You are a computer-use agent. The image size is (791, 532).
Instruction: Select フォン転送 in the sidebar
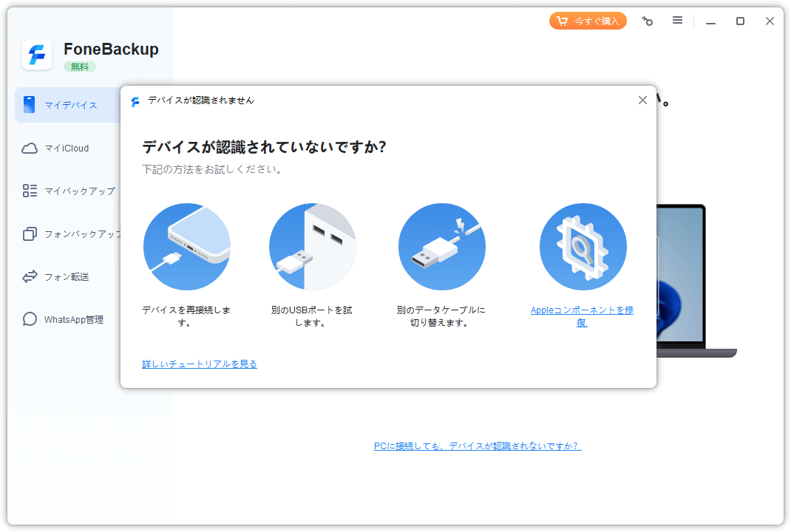67,277
